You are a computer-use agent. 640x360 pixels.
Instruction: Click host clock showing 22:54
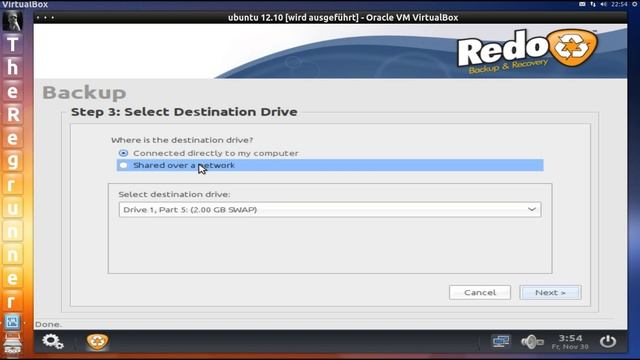619,4
